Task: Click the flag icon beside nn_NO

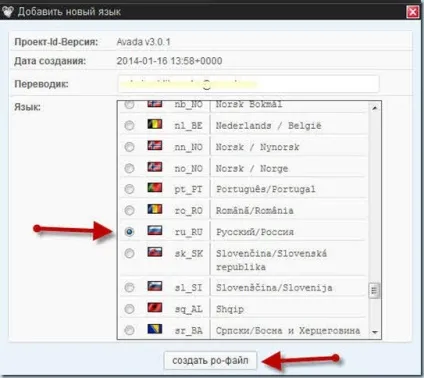Action: [155, 146]
